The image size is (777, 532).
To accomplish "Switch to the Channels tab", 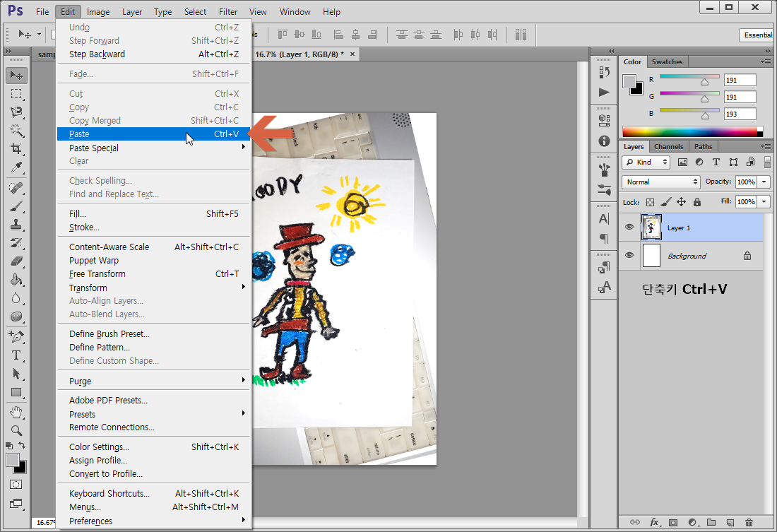I will 668,146.
